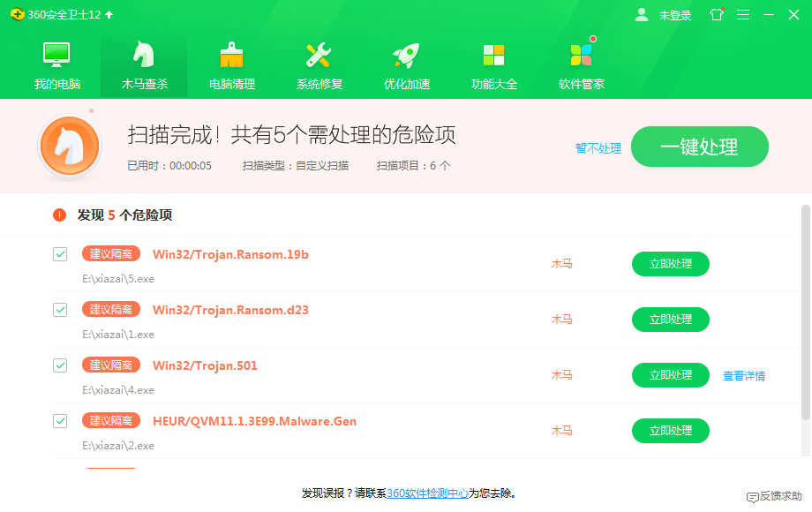812x512 pixels.
Task: Open 软件管家 colorful blocks icon
Action: (581, 55)
